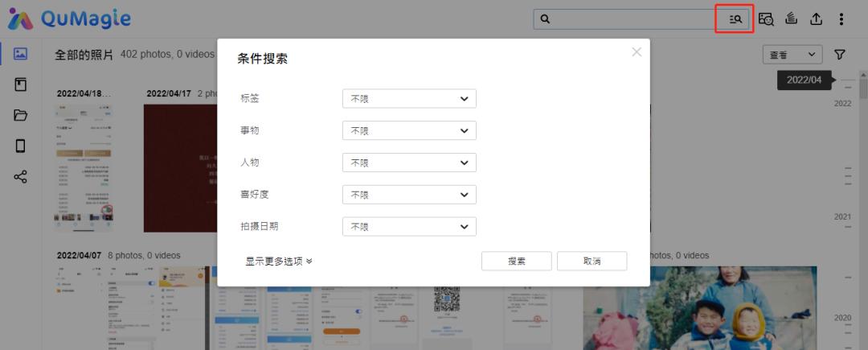The width and height of the screenshot is (868, 350).
Task: Open the 2022/04/18 phone screenshot thumbnail
Action: coord(84,168)
